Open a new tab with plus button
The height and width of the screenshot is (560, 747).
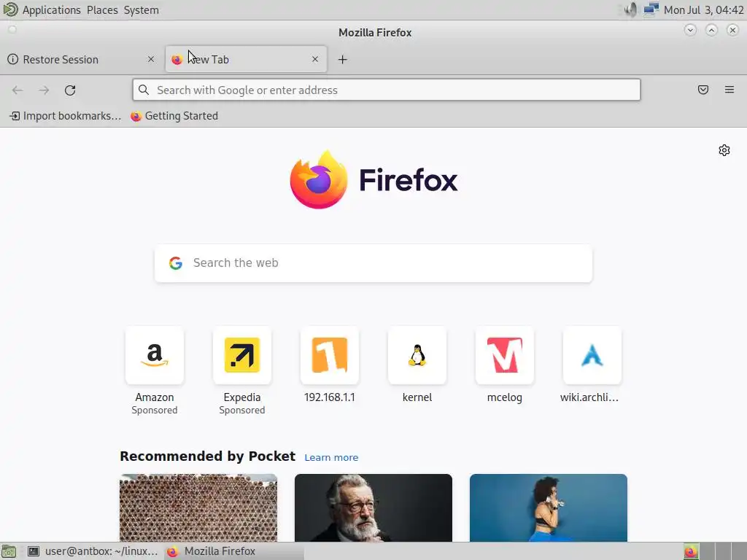point(343,60)
